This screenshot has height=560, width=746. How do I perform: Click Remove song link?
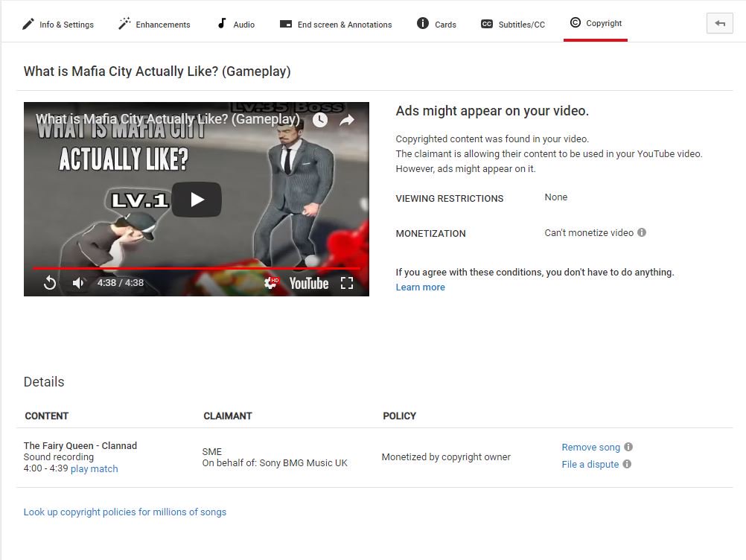591,448
